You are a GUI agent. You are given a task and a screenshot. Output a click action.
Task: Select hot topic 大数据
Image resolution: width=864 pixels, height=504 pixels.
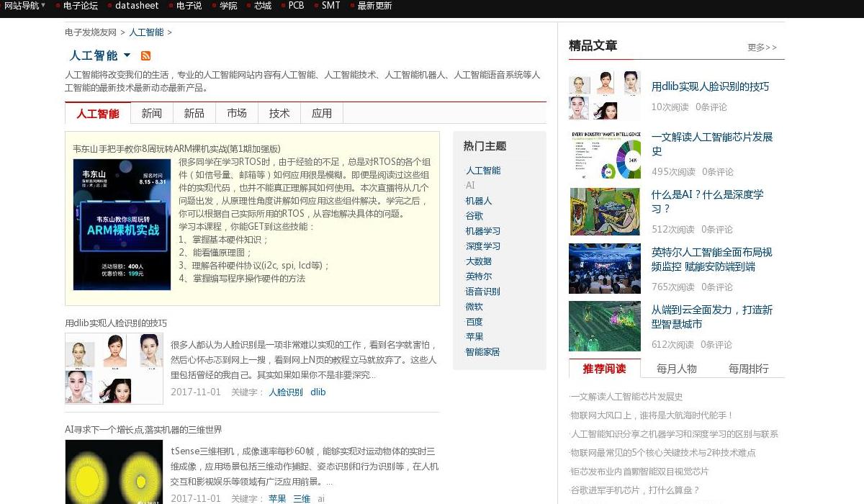coord(479,261)
